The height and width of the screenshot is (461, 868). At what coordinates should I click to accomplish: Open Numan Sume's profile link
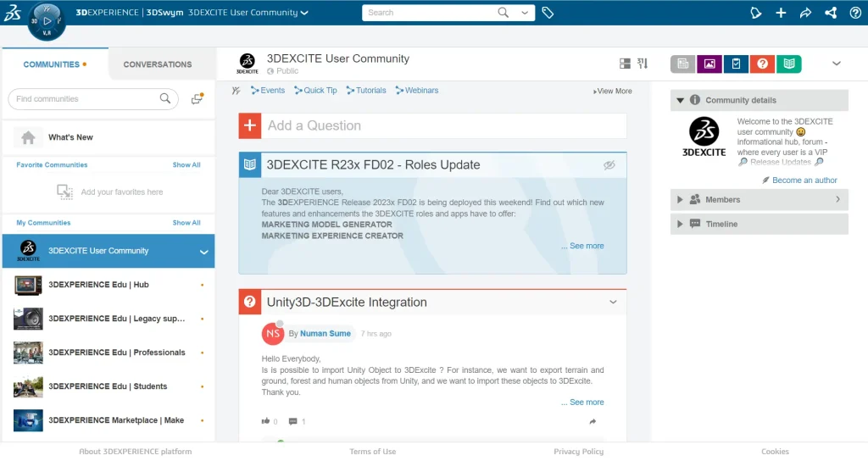(325, 334)
